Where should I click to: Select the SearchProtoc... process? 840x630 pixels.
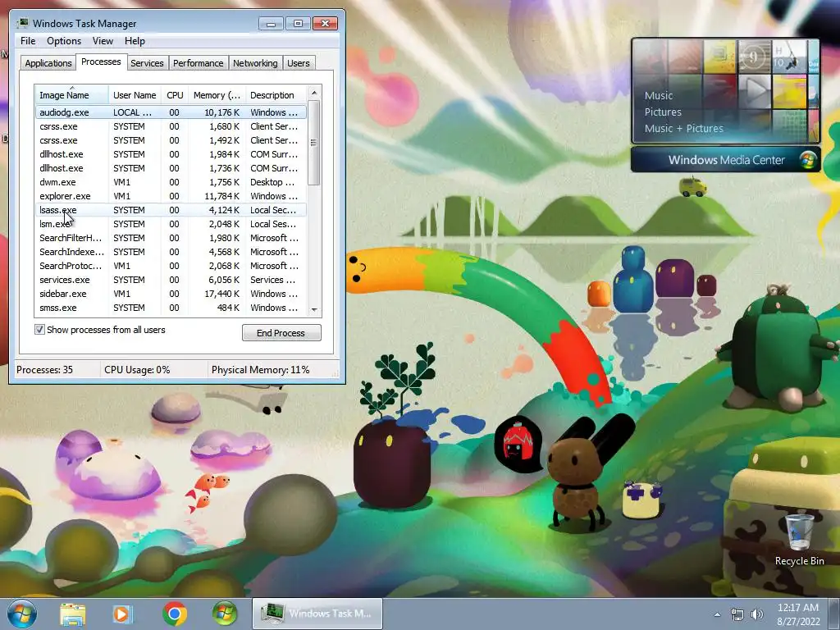[x=171, y=266]
